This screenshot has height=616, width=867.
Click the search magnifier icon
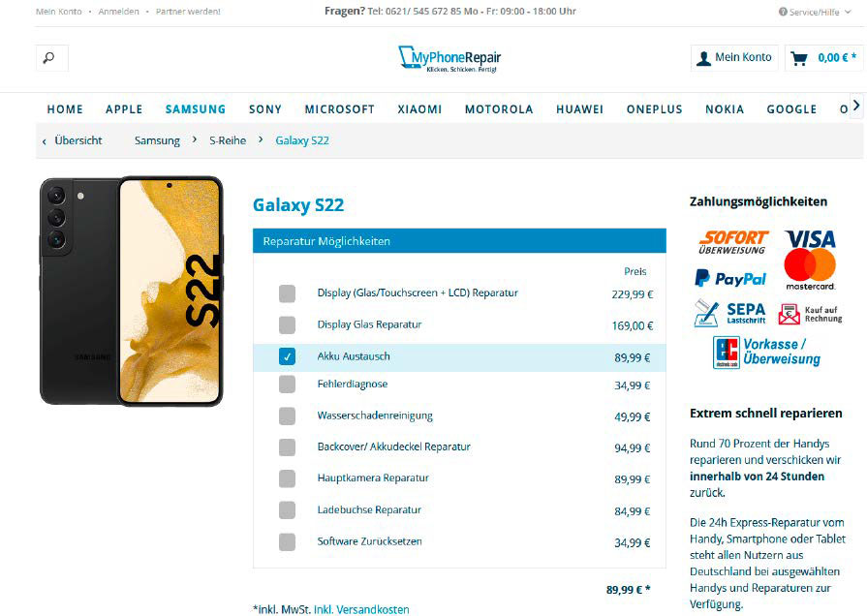(49, 57)
